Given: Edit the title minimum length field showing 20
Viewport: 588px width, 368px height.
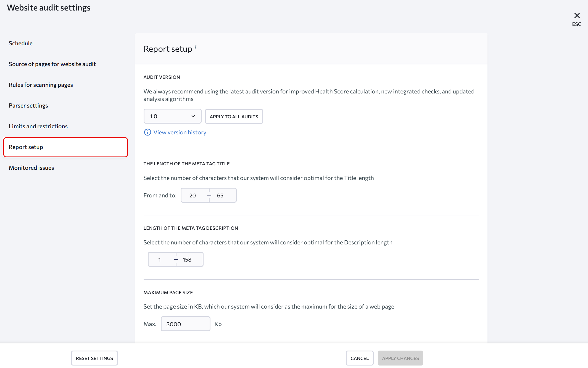Looking at the screenshot, I should 195,195.
